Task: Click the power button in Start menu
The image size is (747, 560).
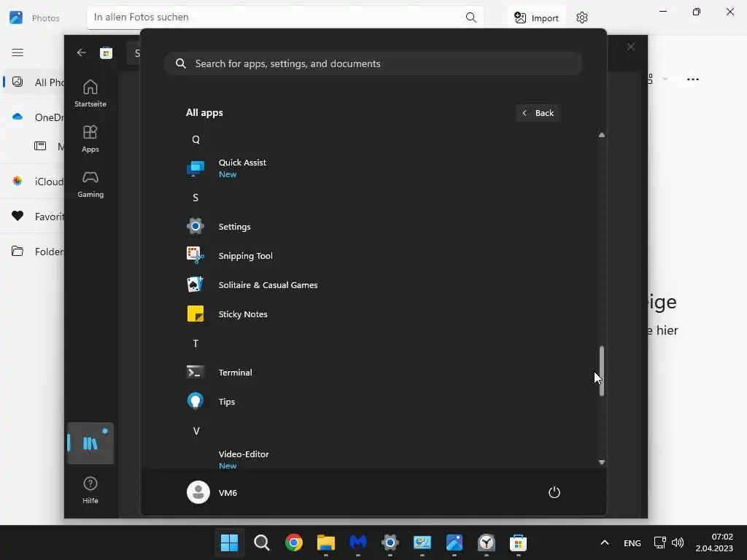Action: [x=554, y=492]
